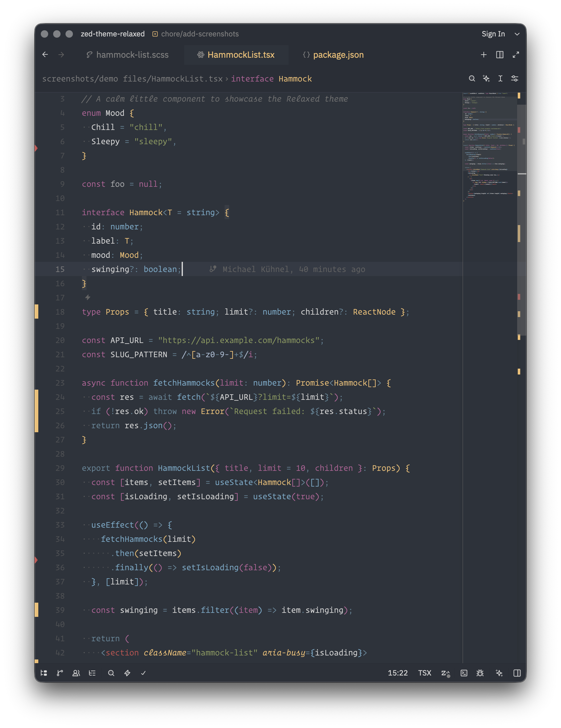Open the git panel branch icon

(x=60, y=673)
